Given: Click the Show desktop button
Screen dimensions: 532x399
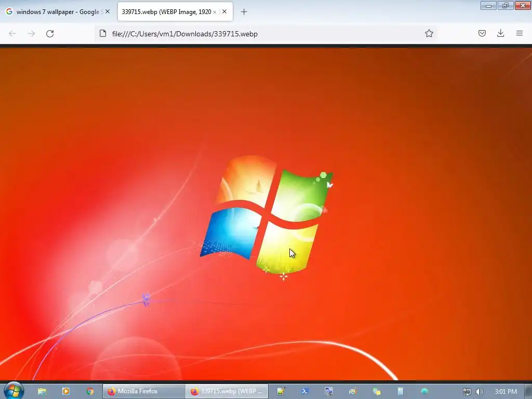Looking at the screenshot, I should pyautogui.click(x=528, y=391).
